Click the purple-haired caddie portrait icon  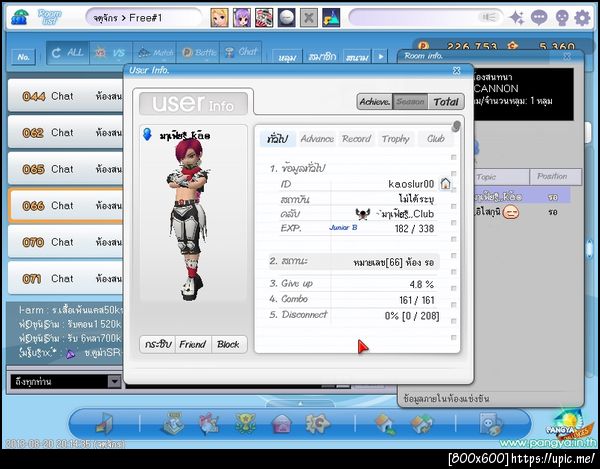[242, 18]
